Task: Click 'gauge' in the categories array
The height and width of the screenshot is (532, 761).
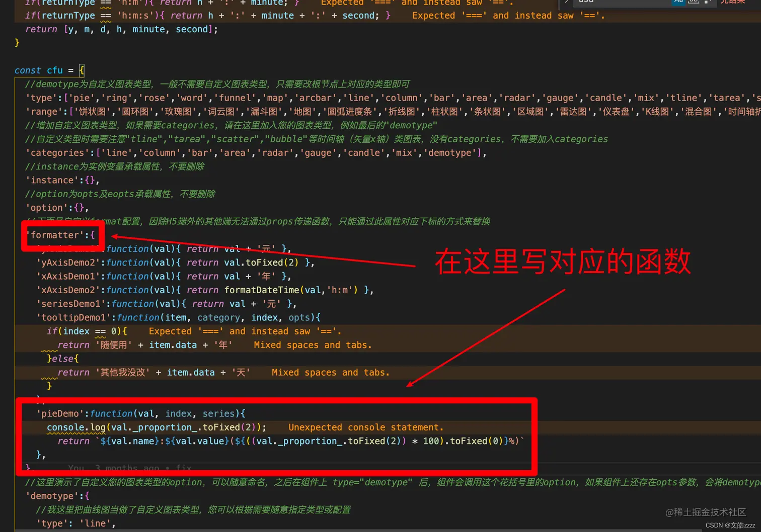Action: pyautogui.click(x=318, y=152)
